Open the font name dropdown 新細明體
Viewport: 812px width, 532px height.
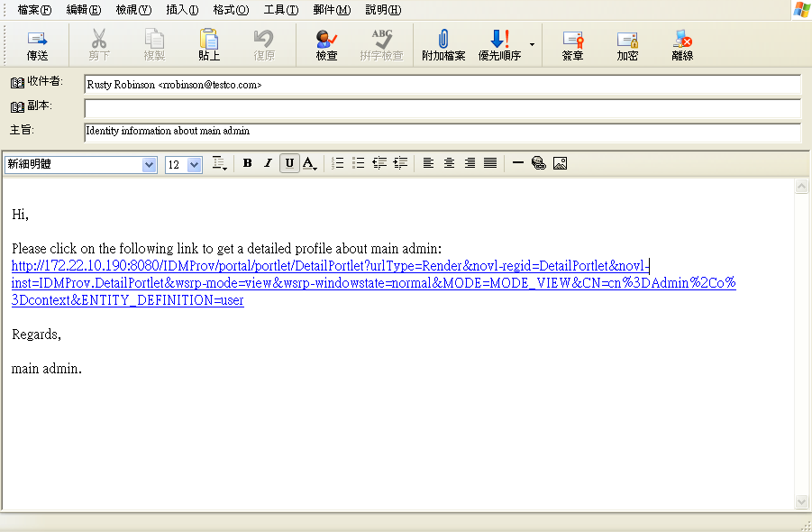pos(149,165)
